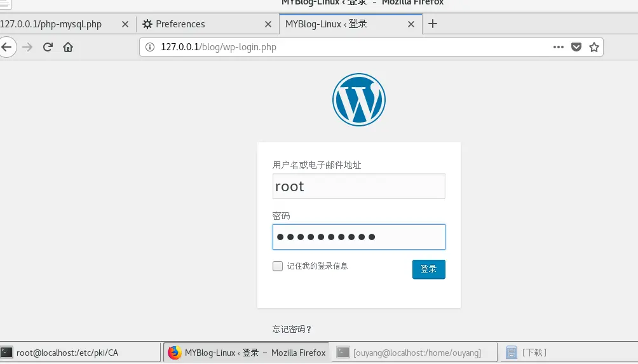Close the MYBlog-Linux login tab
Image resolution: width=638 pixels, height=364 pixels.
point(411,24)
